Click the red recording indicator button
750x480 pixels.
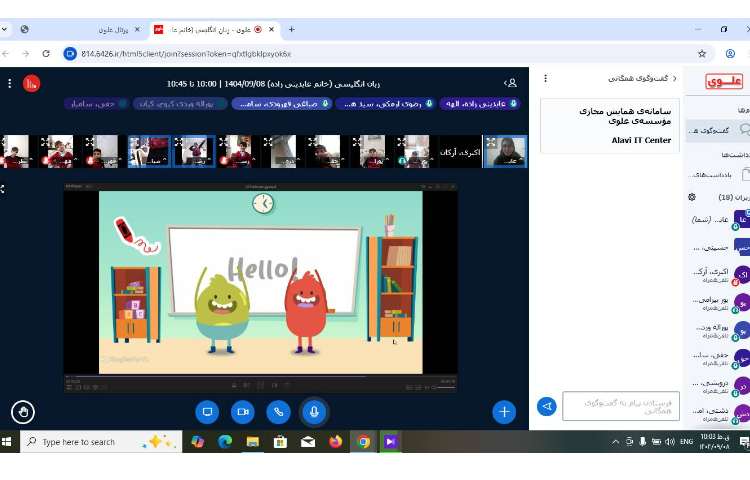pyautogui.click(x=32, y=83)
